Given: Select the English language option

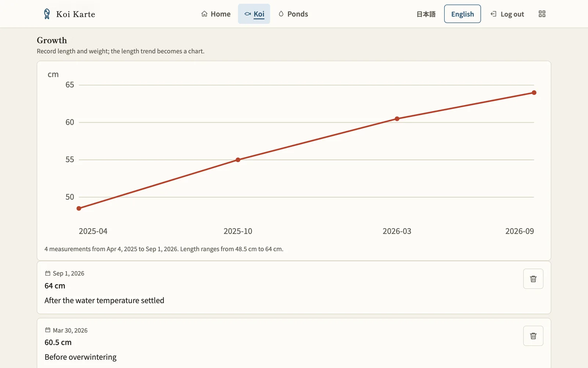Looking at the screenshot, I should [x=462, y=14].
